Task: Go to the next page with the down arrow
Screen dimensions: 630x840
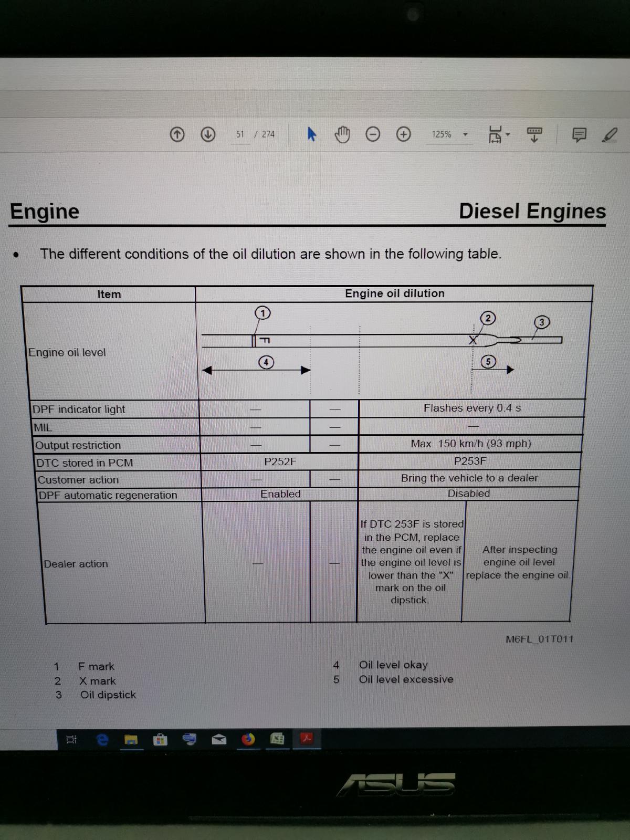Action: click(x=208, y=135)
